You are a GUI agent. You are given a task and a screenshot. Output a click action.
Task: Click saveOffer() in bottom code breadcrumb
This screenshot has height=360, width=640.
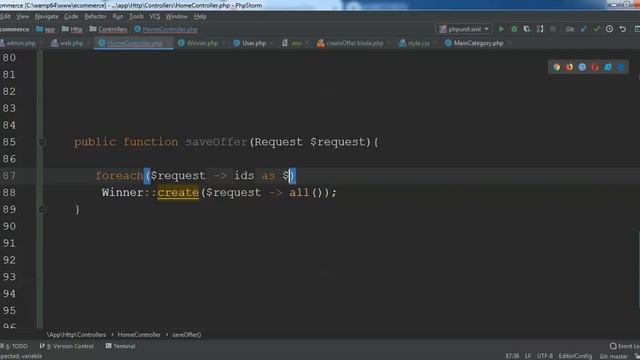(187, 335)
